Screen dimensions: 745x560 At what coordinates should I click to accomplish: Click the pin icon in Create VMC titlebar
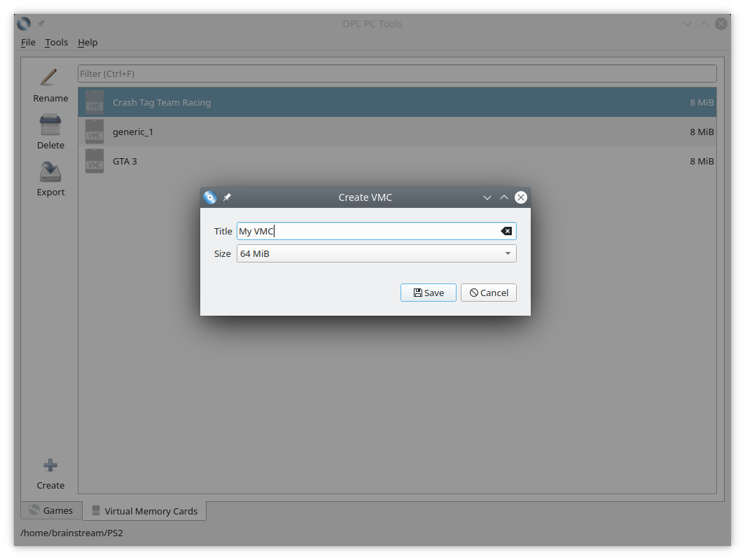[227, 197]
